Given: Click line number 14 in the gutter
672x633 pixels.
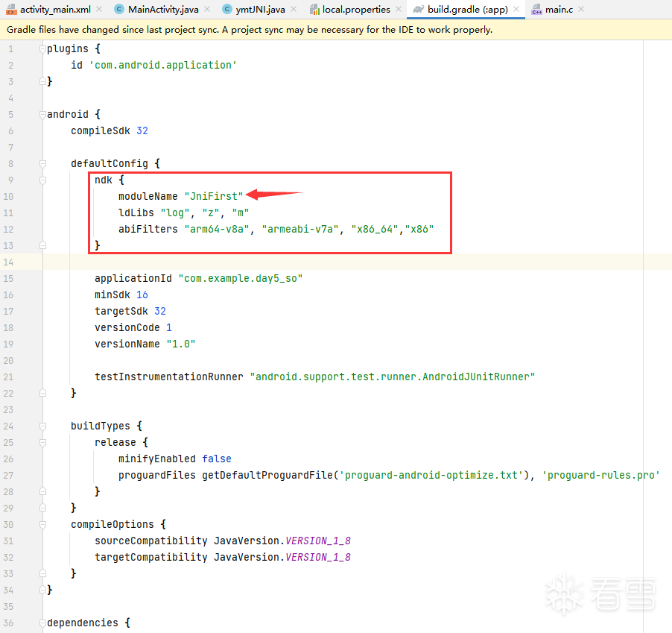Looking at the screenshot, I should click(8, 262).
